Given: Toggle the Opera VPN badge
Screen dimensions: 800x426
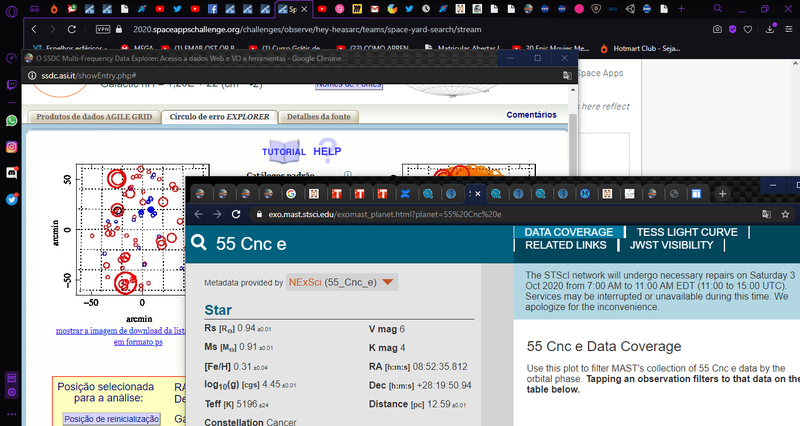Looking at the screenshot, I should 103,29.
